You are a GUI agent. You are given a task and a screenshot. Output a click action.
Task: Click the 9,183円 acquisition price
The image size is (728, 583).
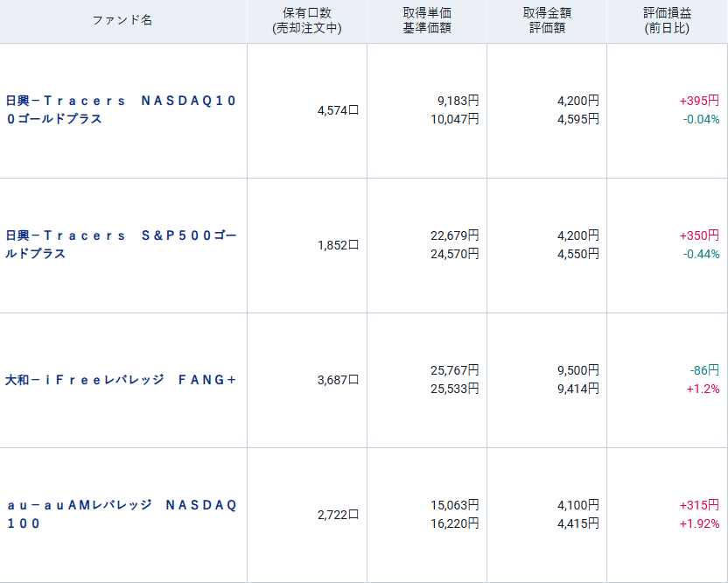pyautogui.click(x=458, y=101)
